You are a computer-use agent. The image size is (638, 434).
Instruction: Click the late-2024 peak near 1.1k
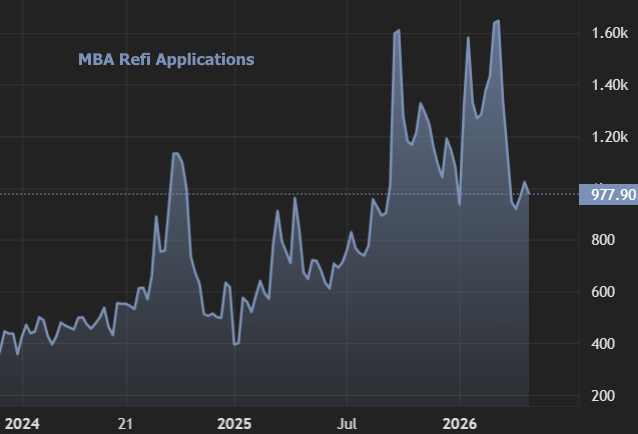point(175,153)
